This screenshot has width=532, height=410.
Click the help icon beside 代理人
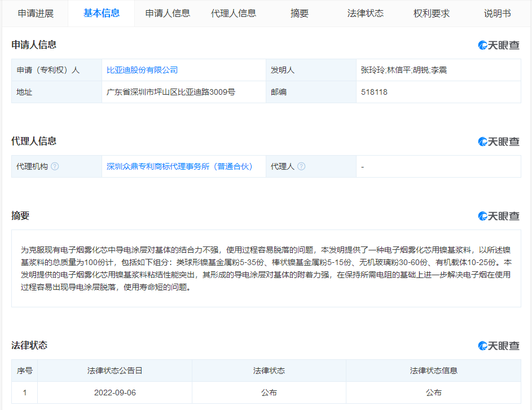click(x=301, y=166)
